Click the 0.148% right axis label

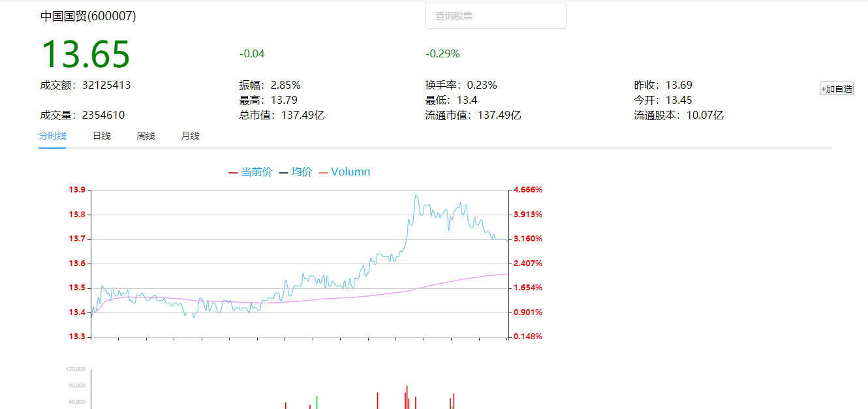(x=528, y=337)
